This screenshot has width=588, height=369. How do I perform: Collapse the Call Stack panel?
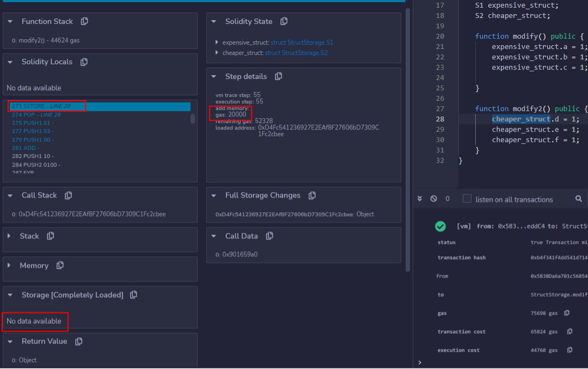pyautogui.click(x=10, y=196)
